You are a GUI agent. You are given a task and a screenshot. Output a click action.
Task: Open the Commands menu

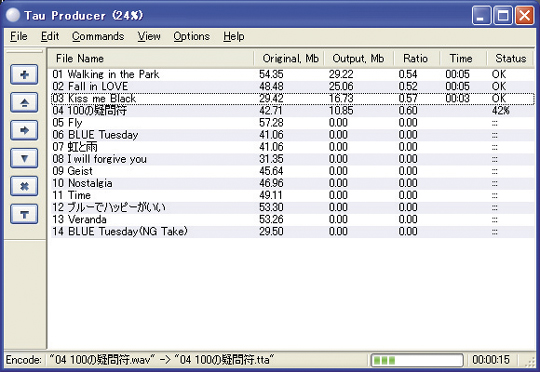click(98, 36)
